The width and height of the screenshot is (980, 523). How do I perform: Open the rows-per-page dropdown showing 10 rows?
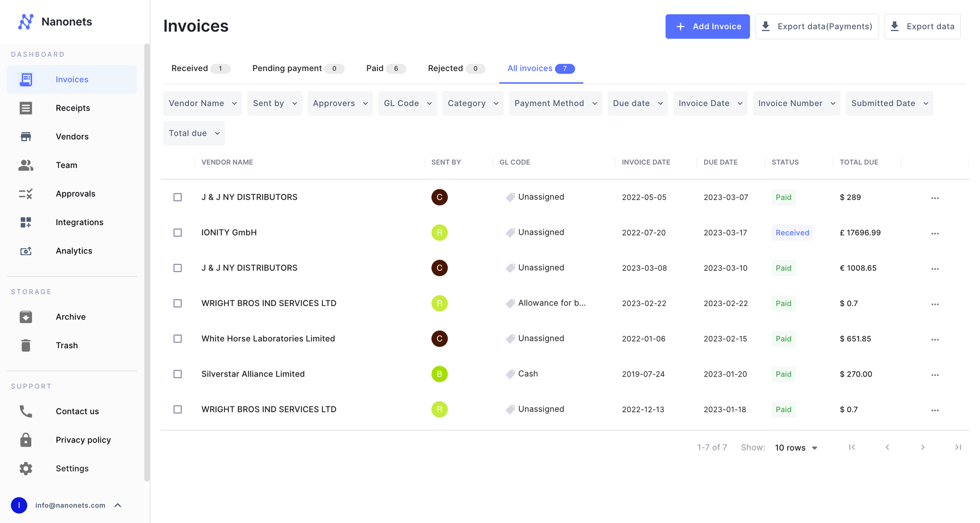tap(795, 447)
